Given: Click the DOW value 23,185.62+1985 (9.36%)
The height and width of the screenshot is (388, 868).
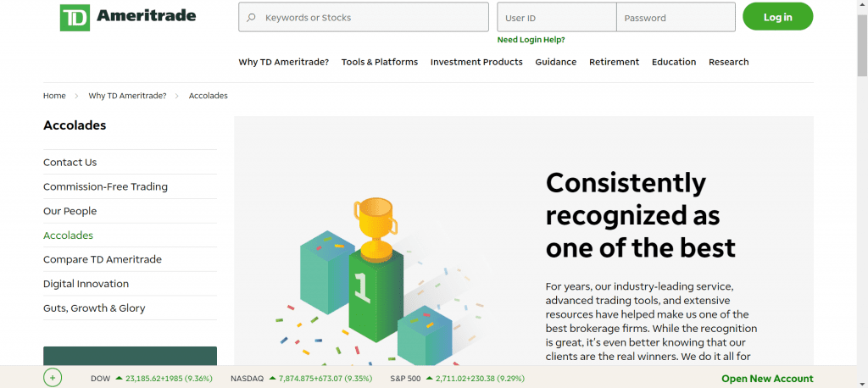Looking at the screenshot, I should (x=170, y=379).
